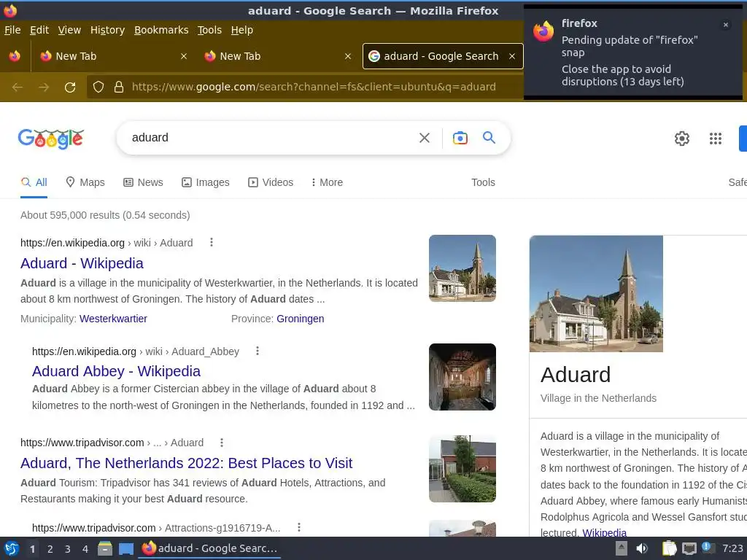Viewport: 747px width, 560px height.
Task: Open options for Tripadvisor Attractions result
Action: (x=298, y=527)
